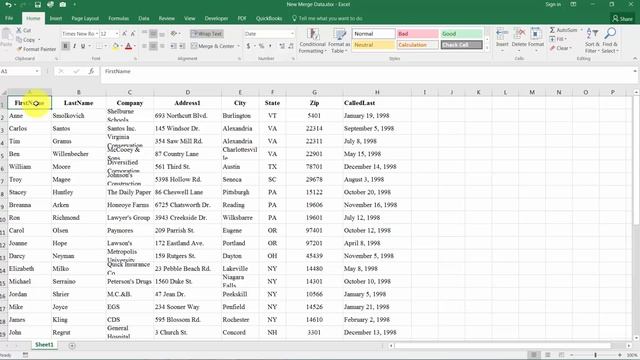Apply the yellow fill color
This screenshot has width=640, height=360.
pyautogui.click(x=116, y=47)
